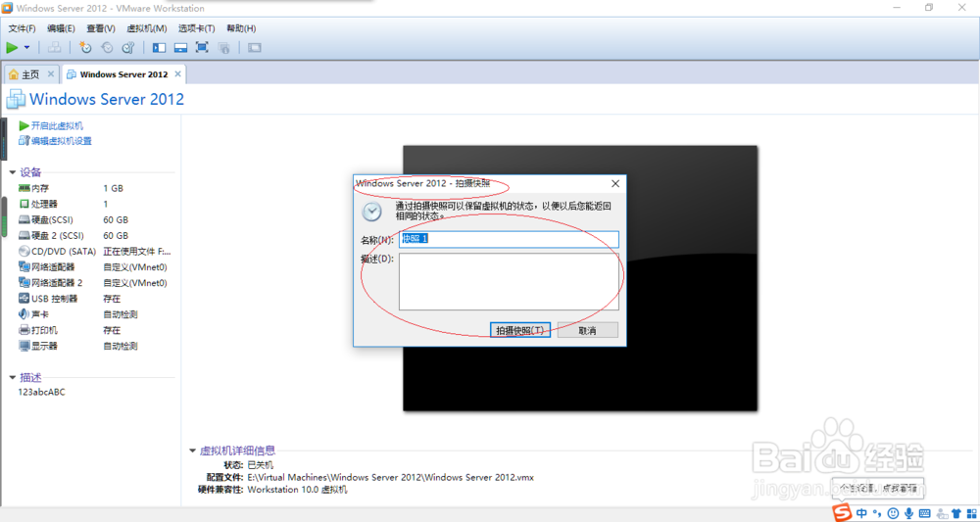The image size is (980, 522).
Task: Click the 取消 button in snapshot dialog
Action: pos(587,330)
